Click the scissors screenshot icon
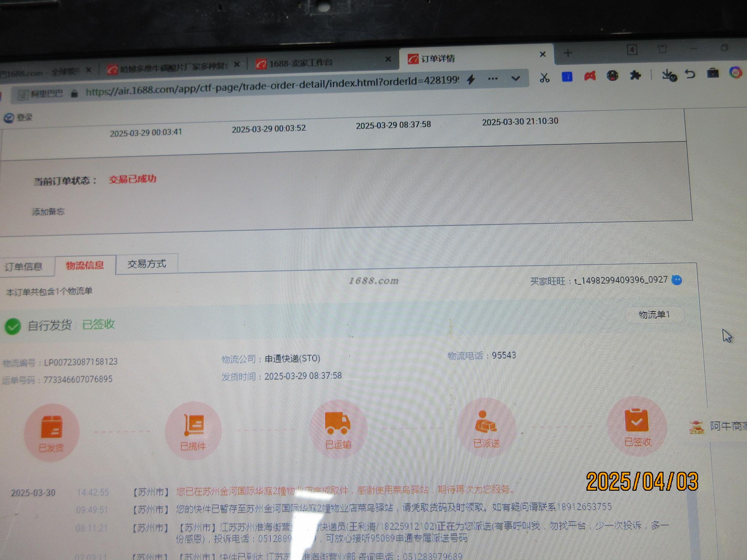This screenshot has width=747, height=560. 544,78
